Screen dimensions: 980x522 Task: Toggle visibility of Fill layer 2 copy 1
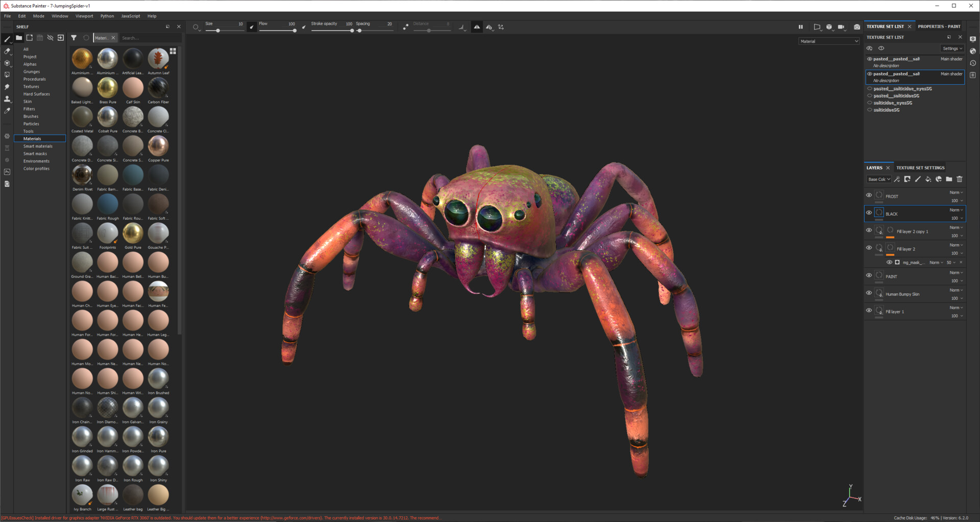pos(869,230)
